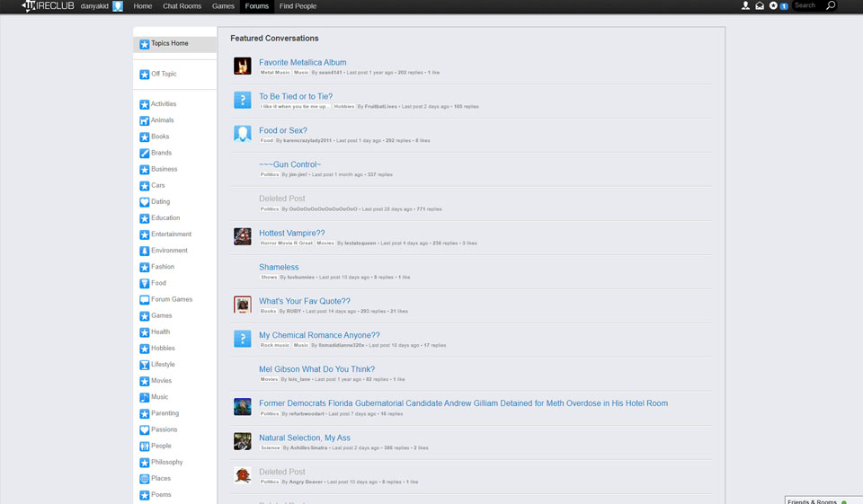Click the Wireclub logo

[48, 6]
